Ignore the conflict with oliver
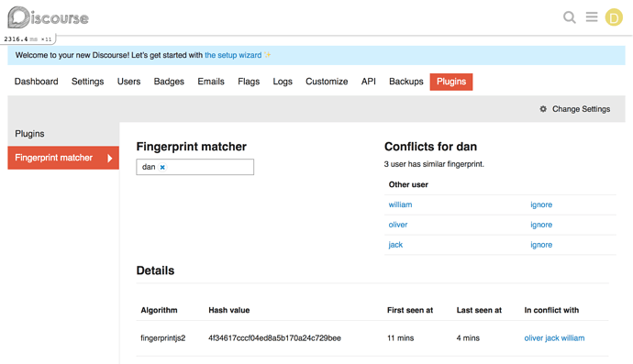This screenshot has height=364, width=633. coord(541,225)
